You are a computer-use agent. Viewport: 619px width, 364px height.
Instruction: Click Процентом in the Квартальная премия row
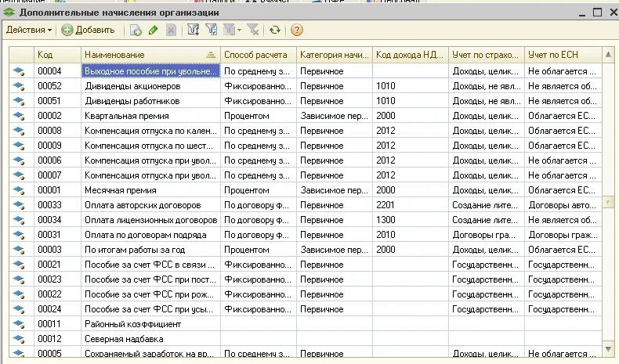click(259, 116)
